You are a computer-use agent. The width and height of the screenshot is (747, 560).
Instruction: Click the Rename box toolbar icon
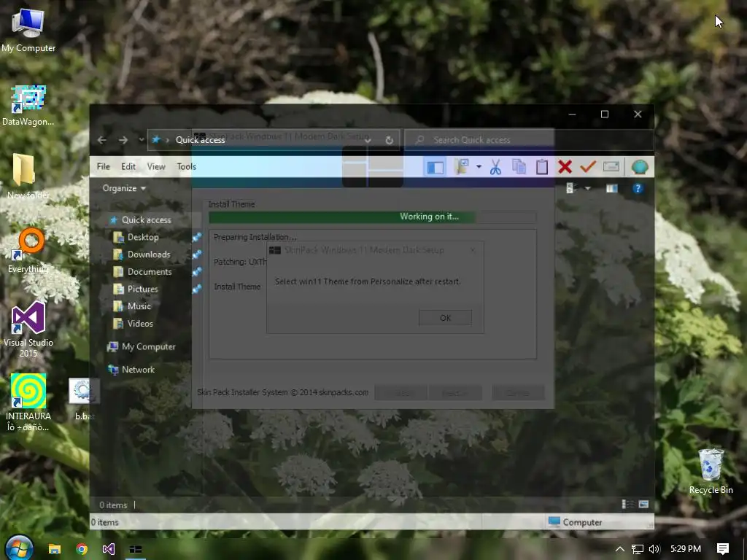pos(611,167)
